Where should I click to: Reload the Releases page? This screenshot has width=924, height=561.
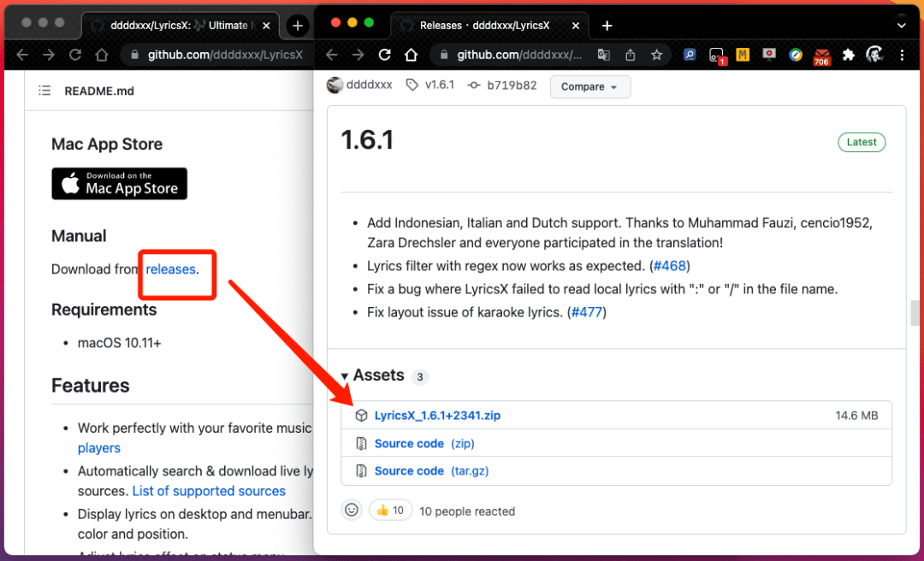tap(385, 56)
